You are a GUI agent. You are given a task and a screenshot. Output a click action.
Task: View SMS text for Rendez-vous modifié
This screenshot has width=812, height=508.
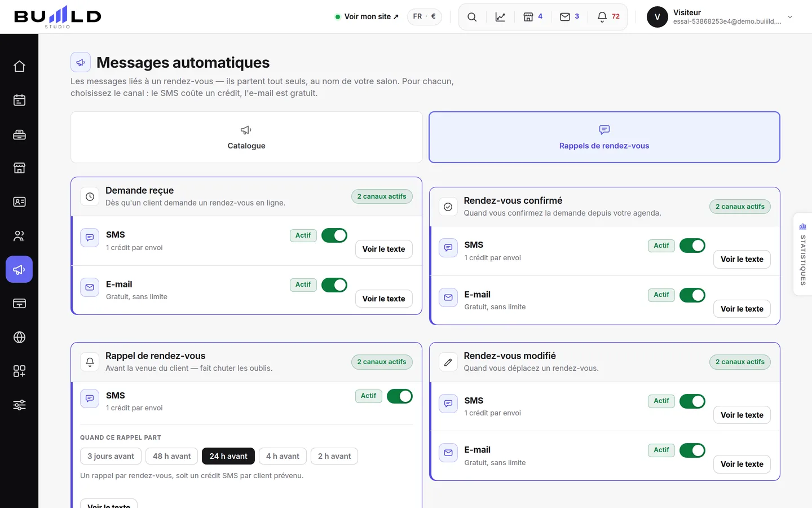pos(742,415)
